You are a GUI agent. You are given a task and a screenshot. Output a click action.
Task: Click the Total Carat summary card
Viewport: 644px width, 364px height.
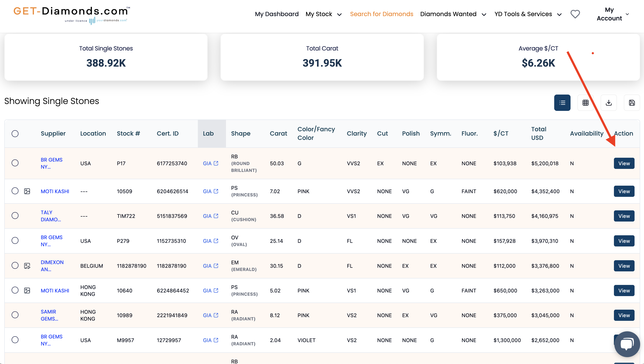(x=322, y=57)
